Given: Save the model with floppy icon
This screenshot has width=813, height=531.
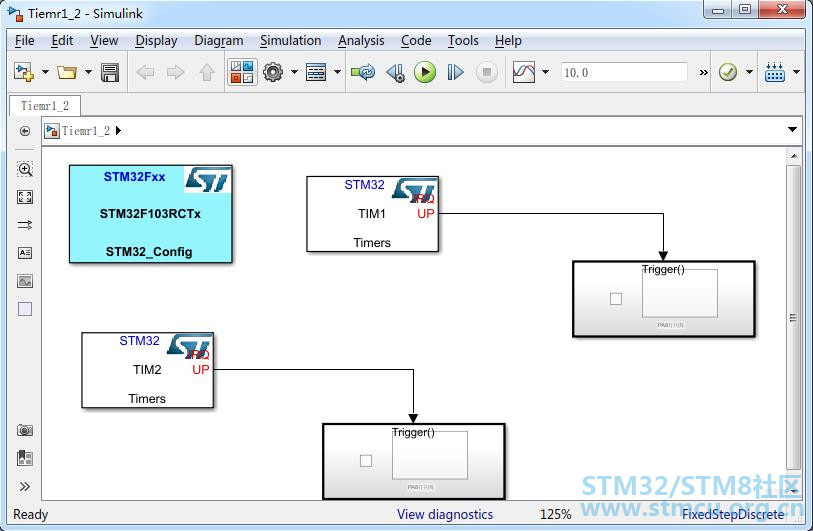Looking at the screenshot, I should pyautogui.click(x=110, y=73).
